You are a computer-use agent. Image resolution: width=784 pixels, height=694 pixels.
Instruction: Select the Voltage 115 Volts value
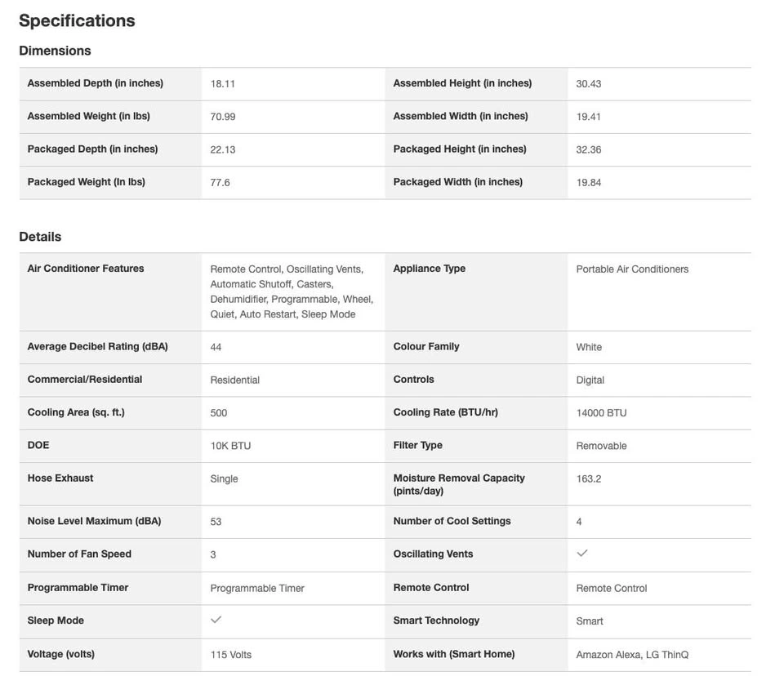coord(230,655)
